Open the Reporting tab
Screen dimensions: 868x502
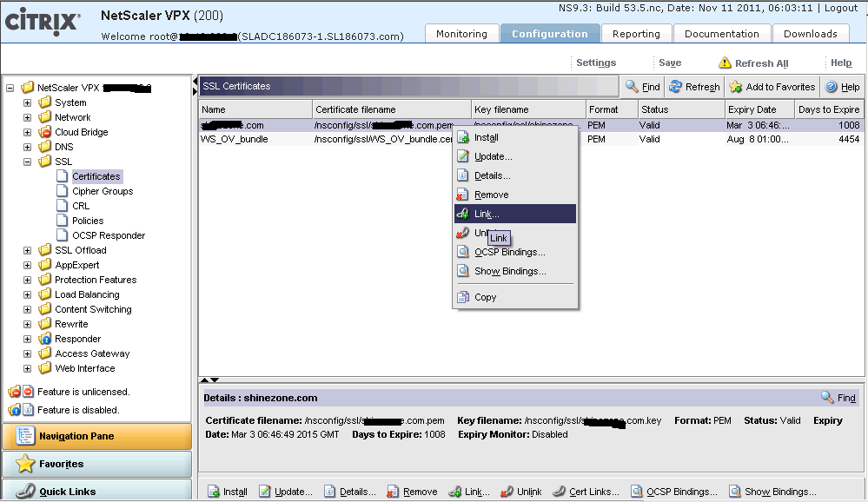[636, 34]
